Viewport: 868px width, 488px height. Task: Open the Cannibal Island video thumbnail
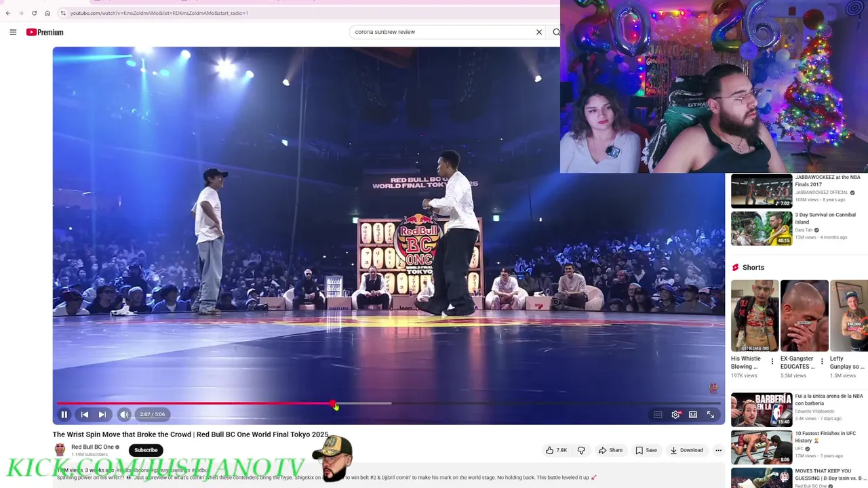761,228
